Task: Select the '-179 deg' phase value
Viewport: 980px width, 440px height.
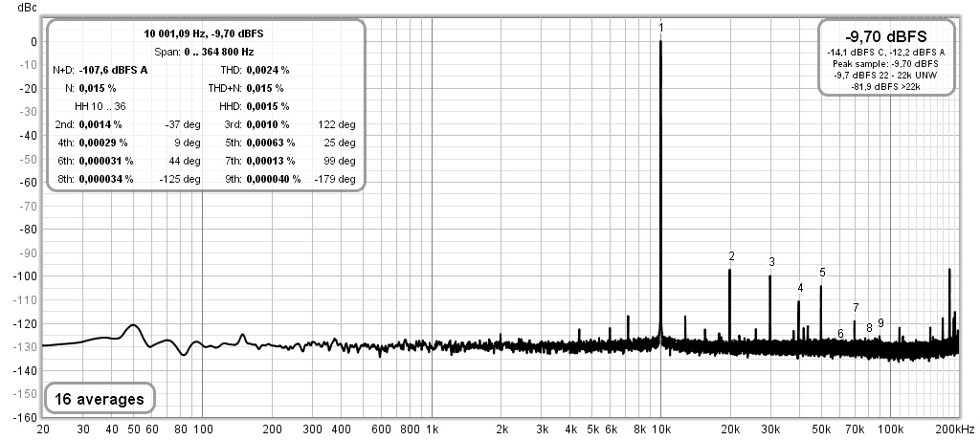Action: [x=335, y=179]
